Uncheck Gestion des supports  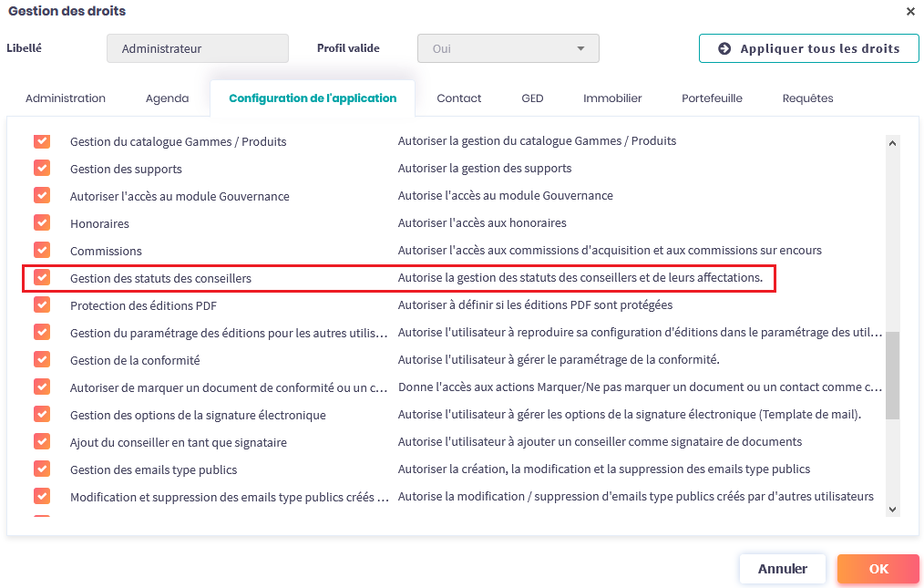pos(42,168)
